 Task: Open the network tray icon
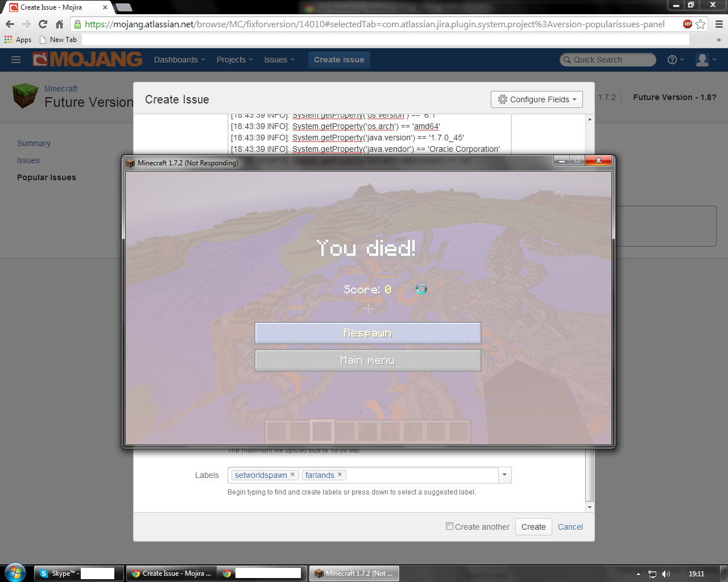pyautogui.click(x=652, y=574)
